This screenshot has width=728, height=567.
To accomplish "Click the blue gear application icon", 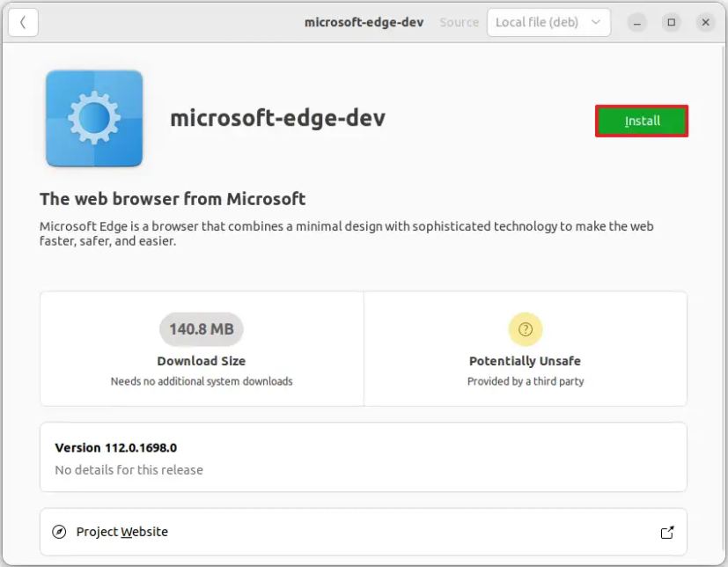I will [x=93, y=118].
